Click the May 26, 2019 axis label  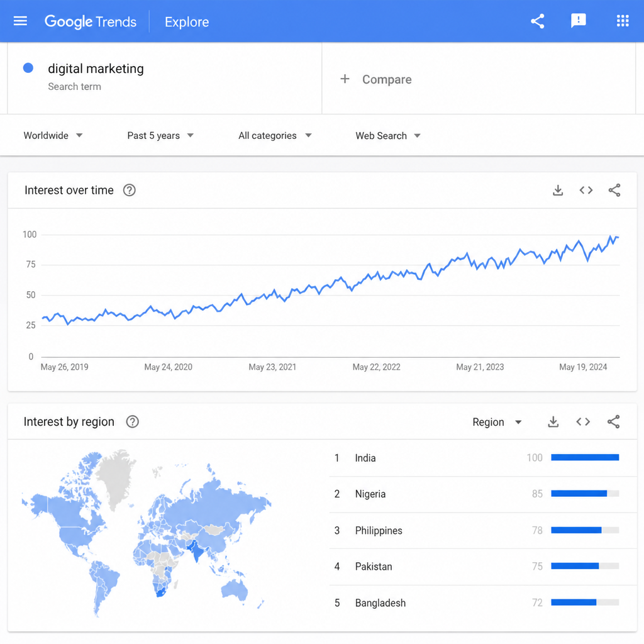[x=65, y=367]
